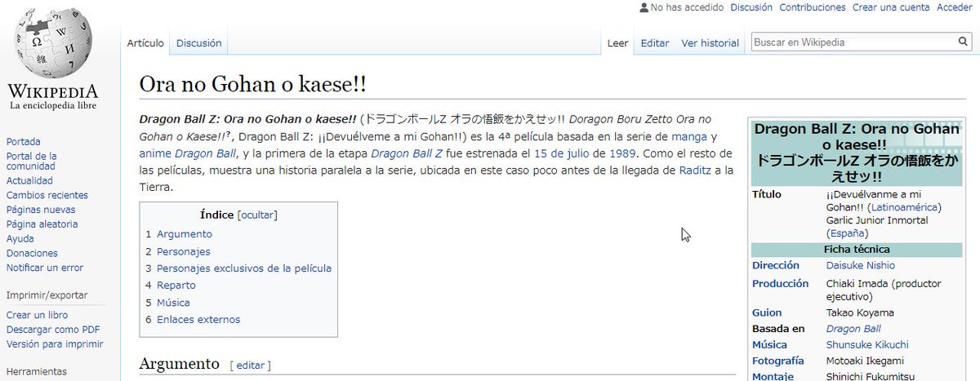The height and width of the screenshot is (381, 980).
Task: Click the Imprimir/exportar sidebar heading
Action: click(47, 295)
